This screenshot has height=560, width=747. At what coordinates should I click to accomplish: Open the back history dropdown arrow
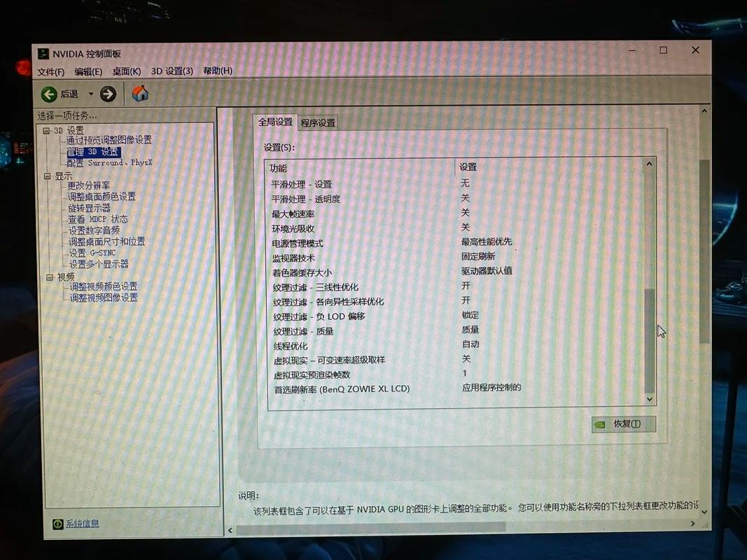pyautogui.click(x=90, y=94)
